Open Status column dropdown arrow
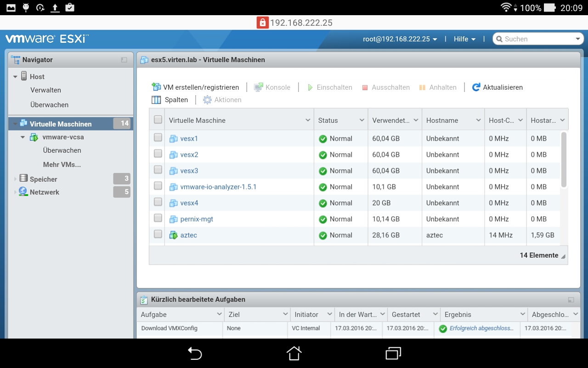Viewport: 588px width, 368px height. [x=362, y=120]
